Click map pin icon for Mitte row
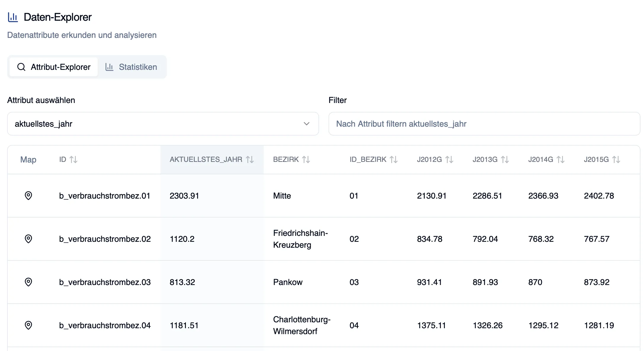This screenshot has height=351, width=644. click(x=28, y=196)
